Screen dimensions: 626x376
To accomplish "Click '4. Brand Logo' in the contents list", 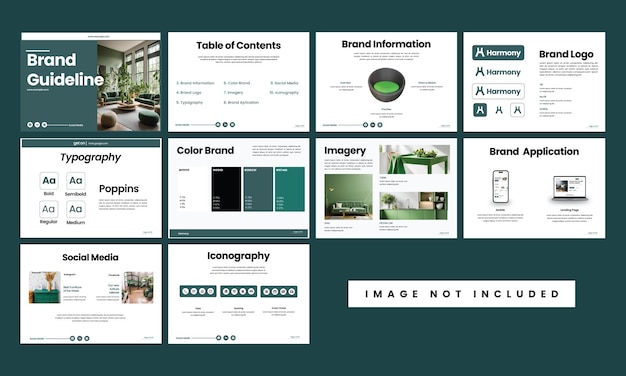I will tap(189, 93).
